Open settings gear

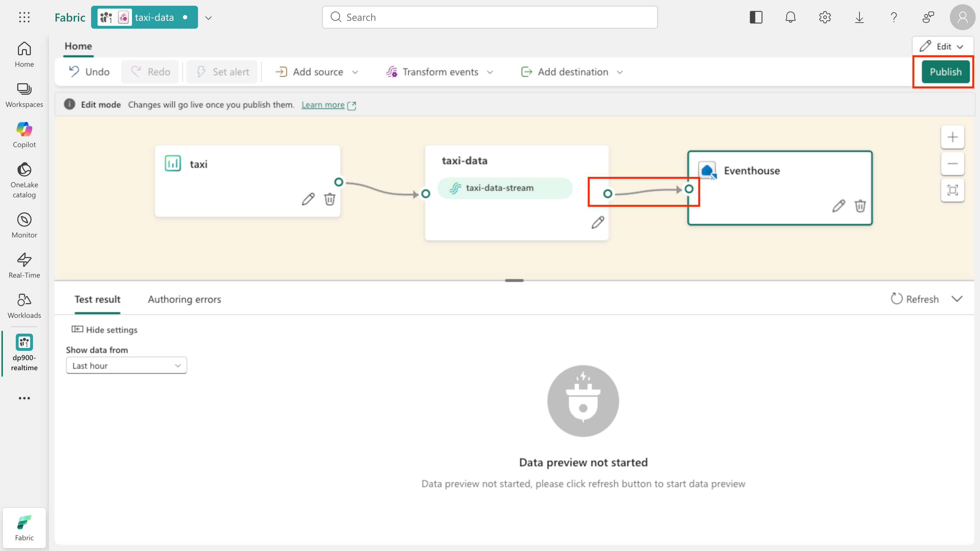coord(825,17)
